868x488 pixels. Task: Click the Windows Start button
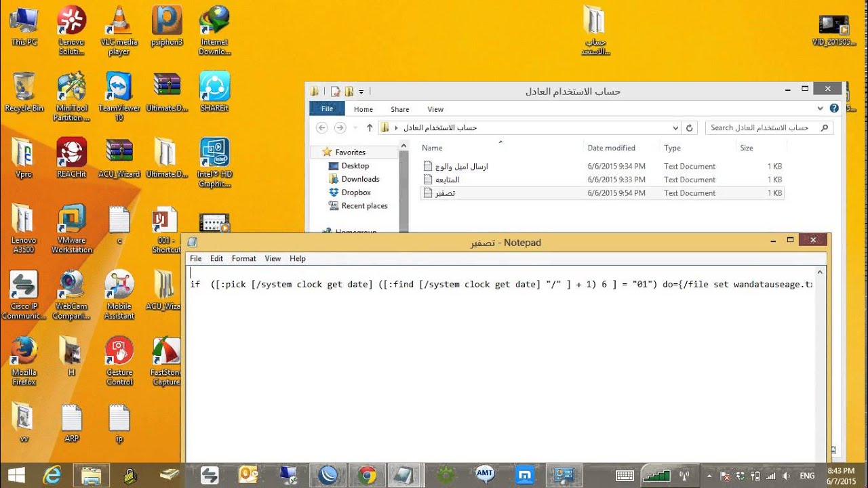[16, 475]
